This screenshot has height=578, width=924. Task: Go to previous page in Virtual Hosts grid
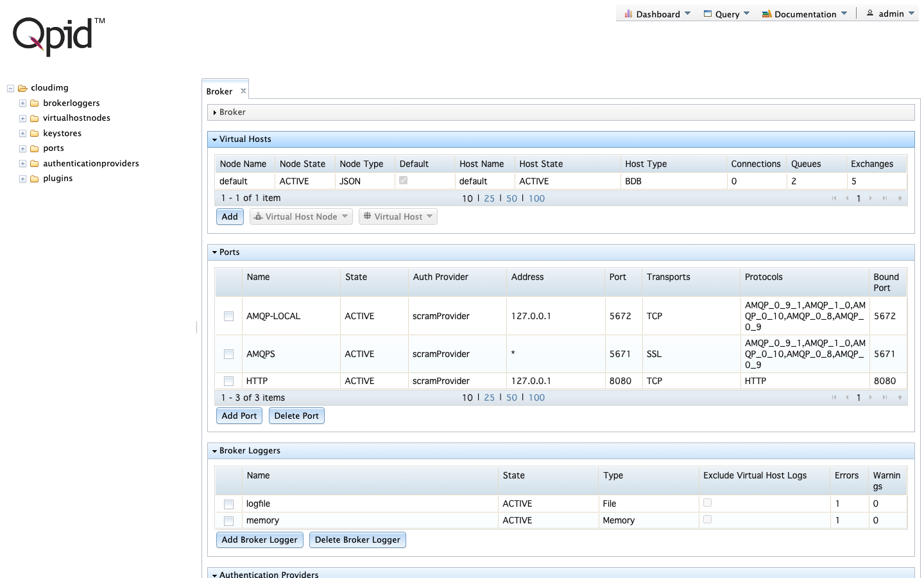pos(847,198)
